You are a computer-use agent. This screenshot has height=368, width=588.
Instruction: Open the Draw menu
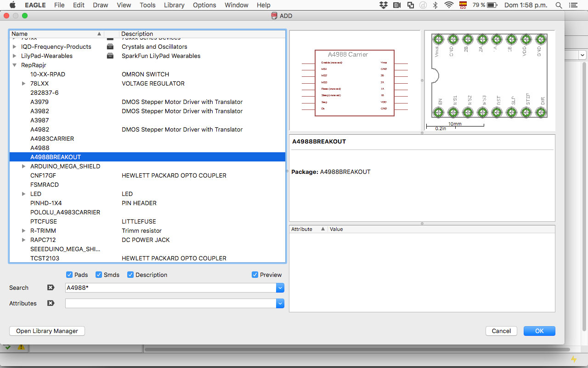click(x=101, y=5)
